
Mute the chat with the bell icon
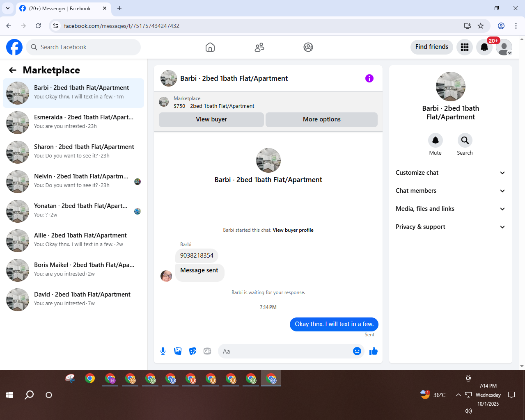[x=436, y=140]
